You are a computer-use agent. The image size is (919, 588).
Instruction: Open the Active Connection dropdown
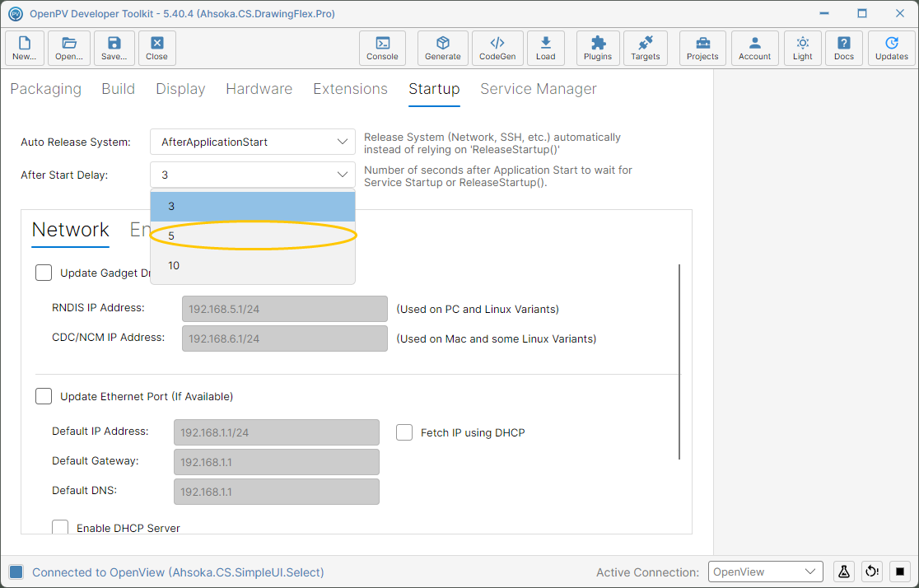pyautogui.click(x=766, y=572)
